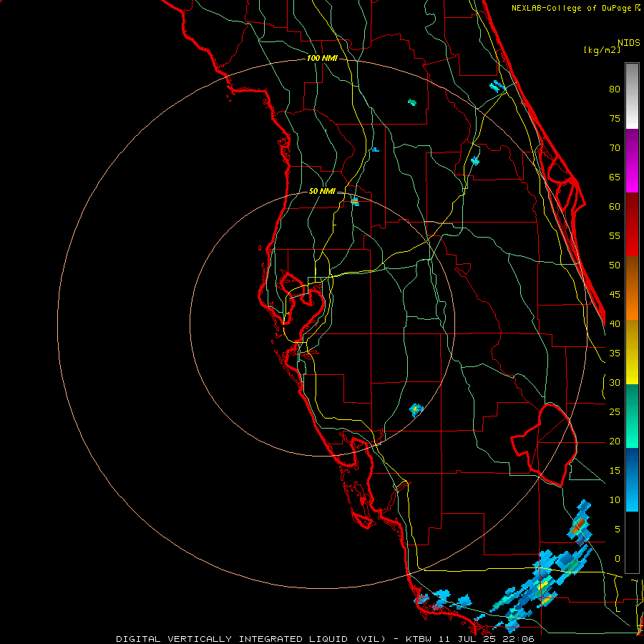Click the scale value 10
This screenshot has width=644, height=644.
click(615, 500)
